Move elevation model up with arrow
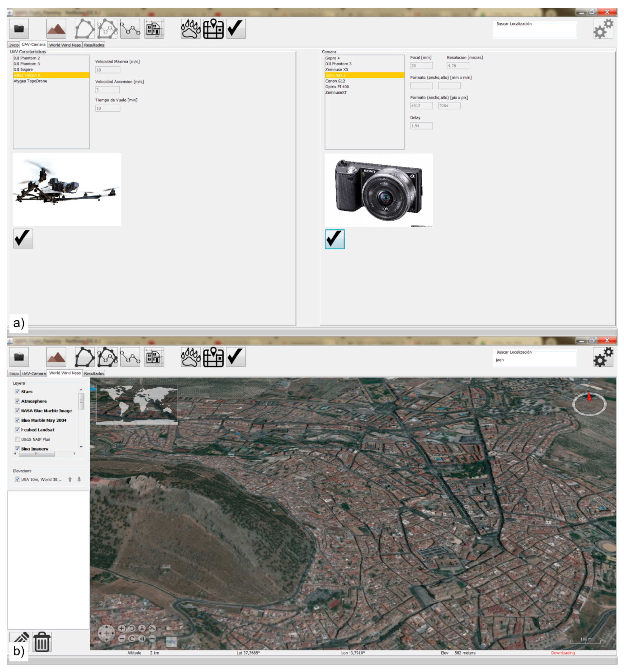The width and height of the screenshot is (624, 672). [70, 480]
